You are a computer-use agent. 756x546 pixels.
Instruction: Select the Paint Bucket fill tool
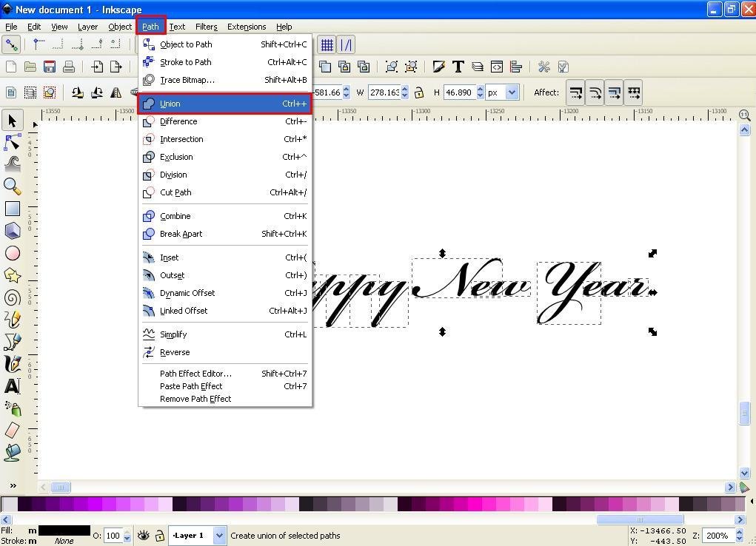12,453
